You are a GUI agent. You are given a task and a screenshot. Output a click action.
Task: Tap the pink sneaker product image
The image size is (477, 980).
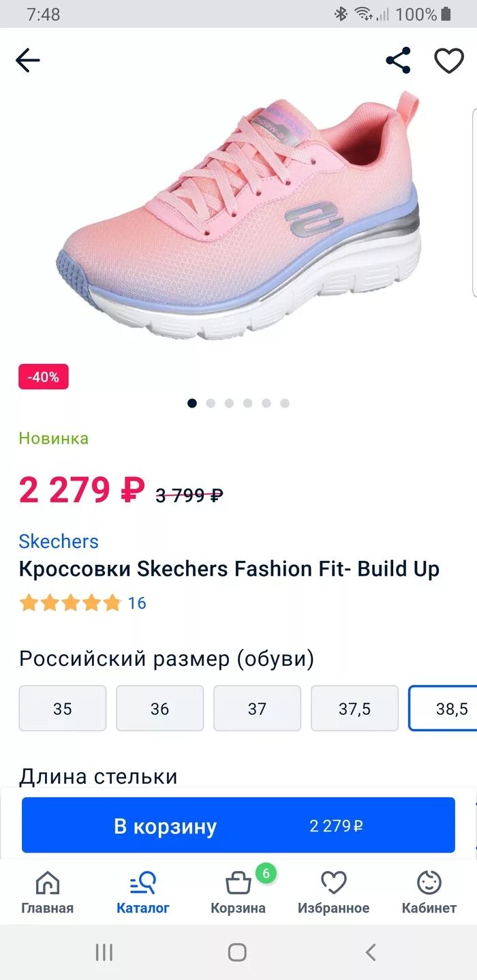[238, 218]
